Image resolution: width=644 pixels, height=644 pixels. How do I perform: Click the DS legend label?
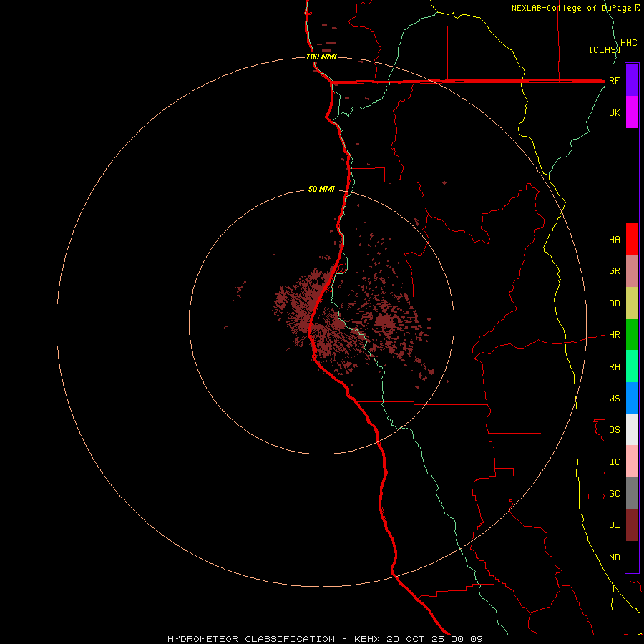pos(614,430)
